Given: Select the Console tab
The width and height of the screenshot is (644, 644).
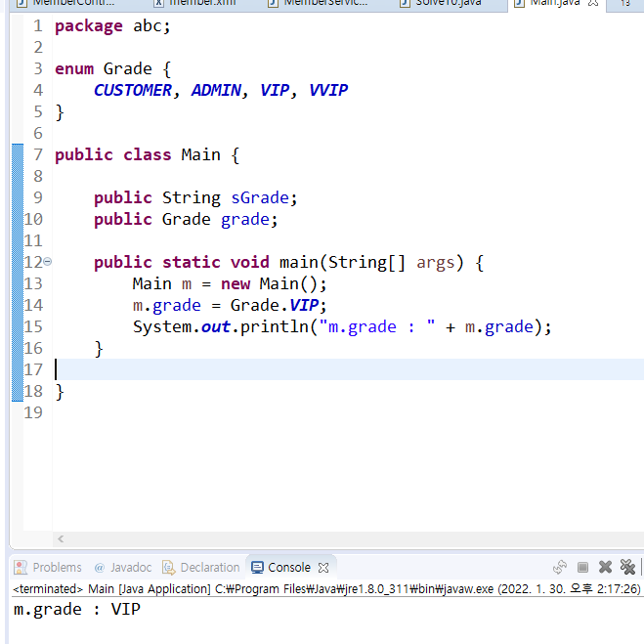Looking at the screenshot, I should click(289, 567).
